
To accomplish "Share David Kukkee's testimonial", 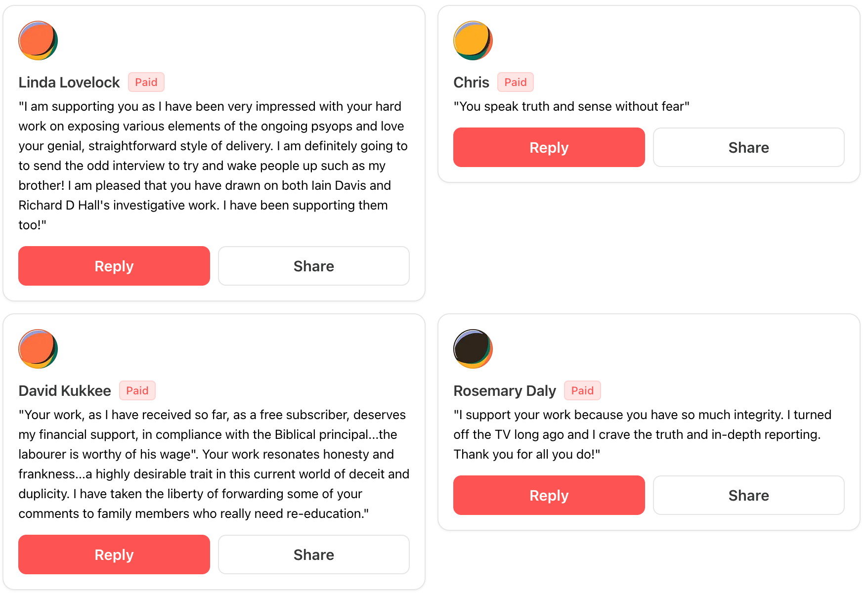I will pyautogui.click(x=314, y=554).
